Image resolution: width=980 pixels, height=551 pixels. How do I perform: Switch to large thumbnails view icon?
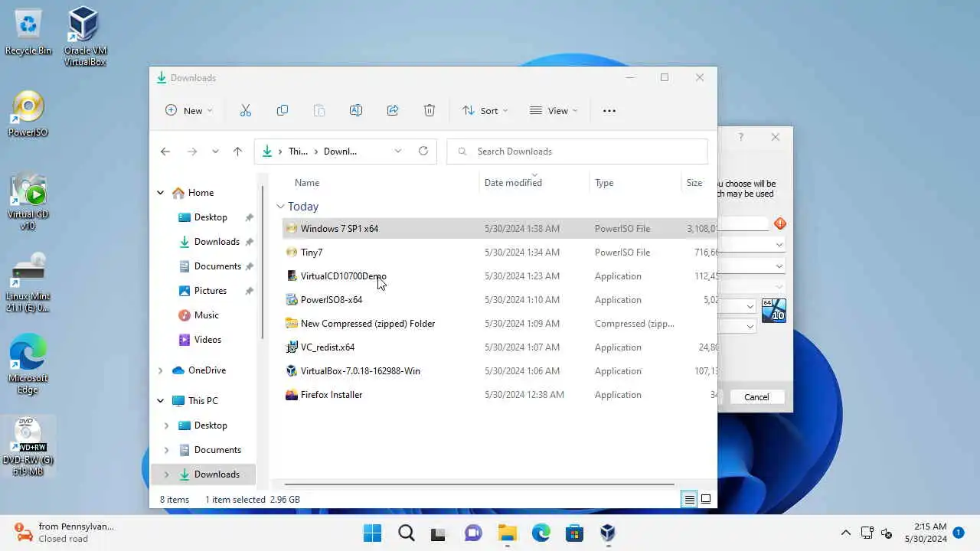pyautogui.click(x=706, y=500)
